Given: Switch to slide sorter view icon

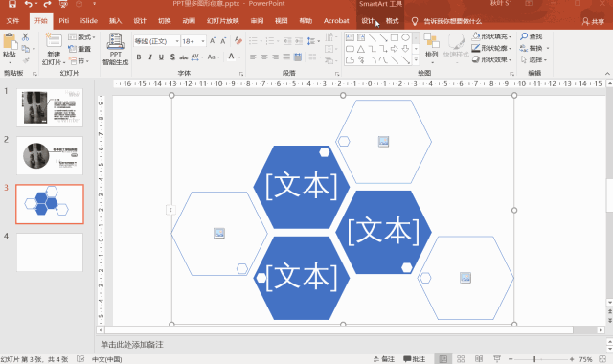Looking at the screenshot, I should [461, 359].
